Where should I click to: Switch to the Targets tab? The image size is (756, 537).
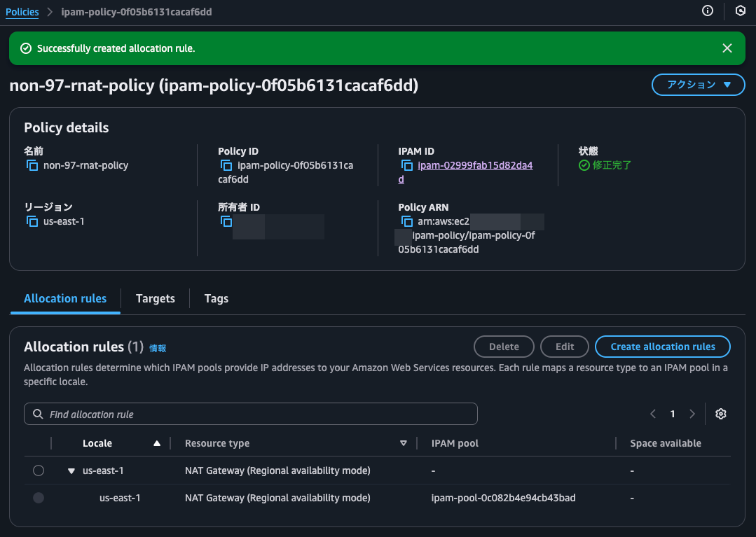(x=155, y=298)
